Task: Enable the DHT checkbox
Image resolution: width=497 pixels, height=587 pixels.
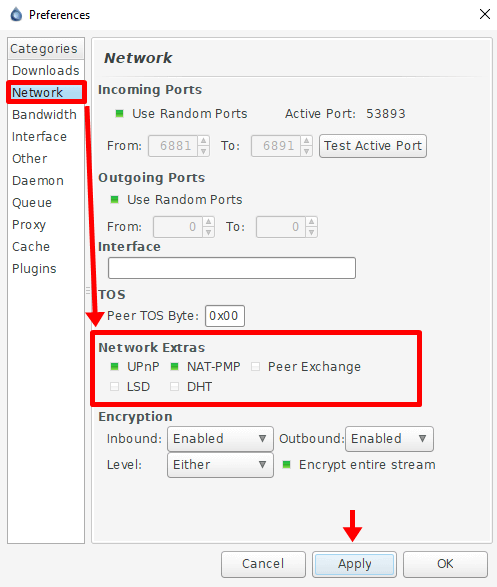Action: (174, 386)
